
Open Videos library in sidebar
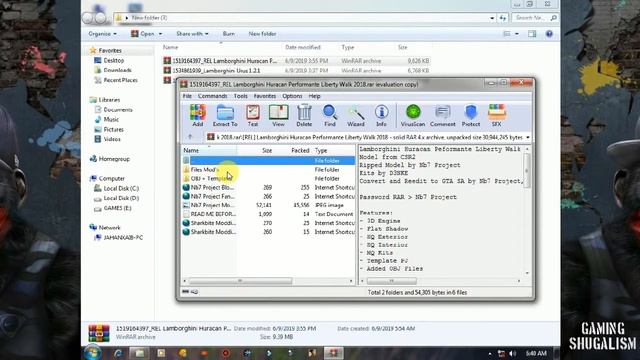point(108,139)
